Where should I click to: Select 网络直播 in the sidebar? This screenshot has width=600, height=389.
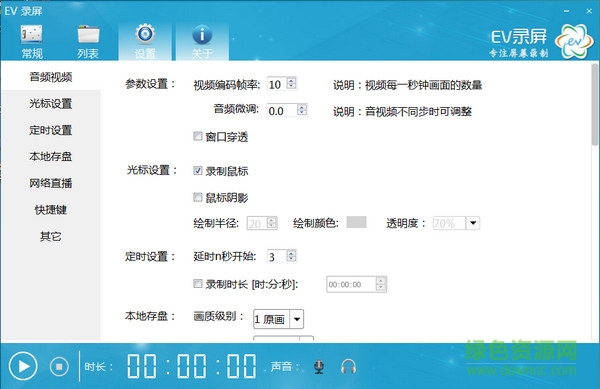pos(51,183)
